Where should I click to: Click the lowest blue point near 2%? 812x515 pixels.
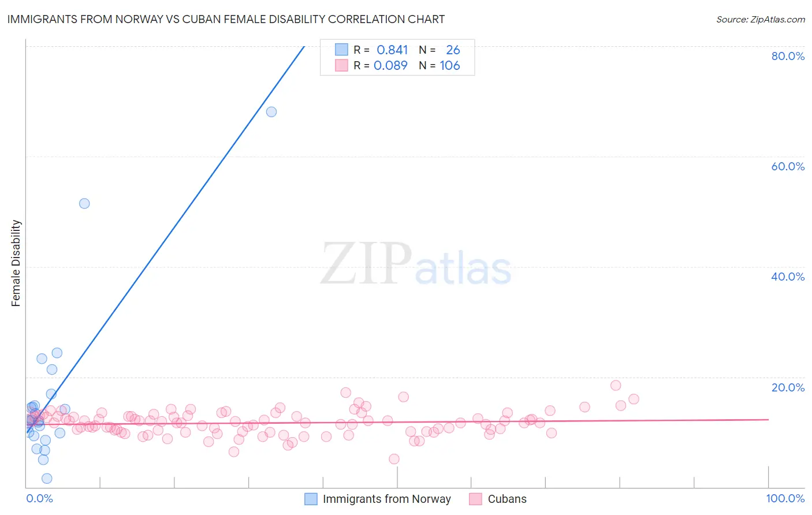click(x=47, y=478)
